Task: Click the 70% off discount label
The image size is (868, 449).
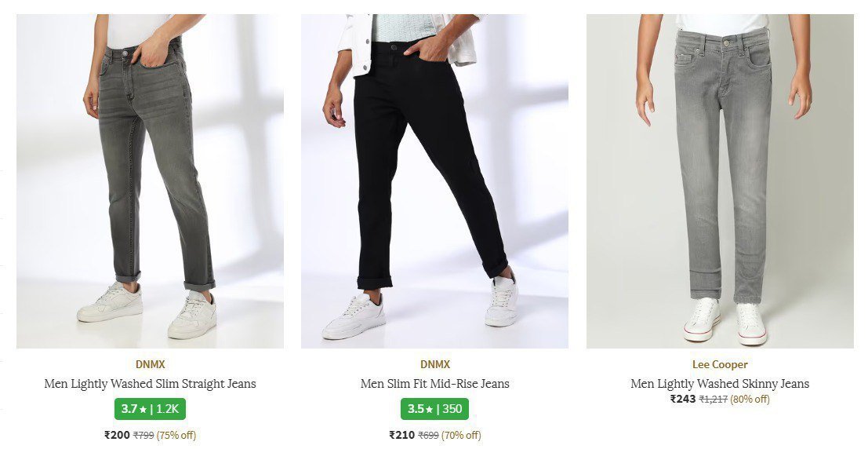Action: (x=461, y=435)
